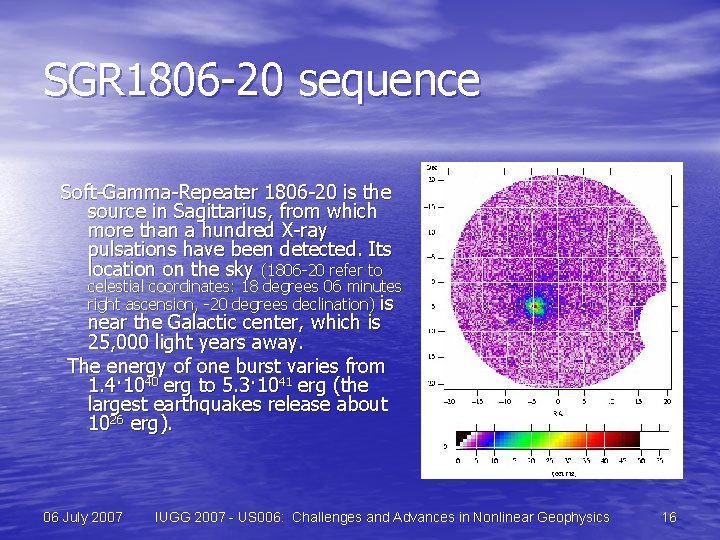Viewport: 720px width, 540px height.
Task: Click the text 'largest earthquakes release about'
Action: tap(238, 405)
